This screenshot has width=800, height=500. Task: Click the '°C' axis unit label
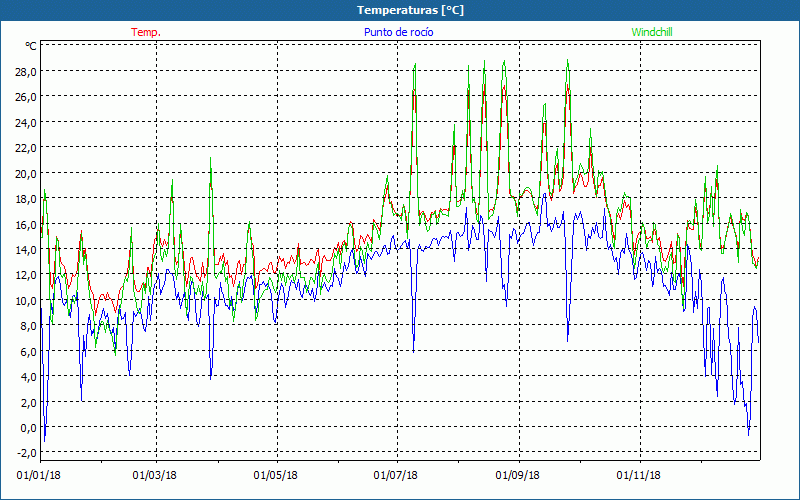pos(31,46)
